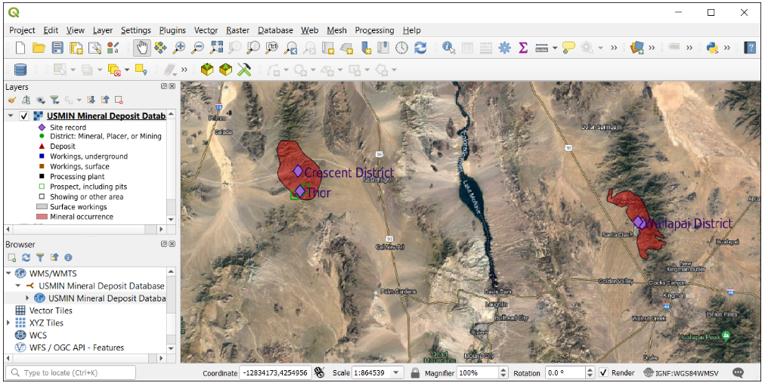Open Data Source Manager database icon

click(x=21, y=70)
